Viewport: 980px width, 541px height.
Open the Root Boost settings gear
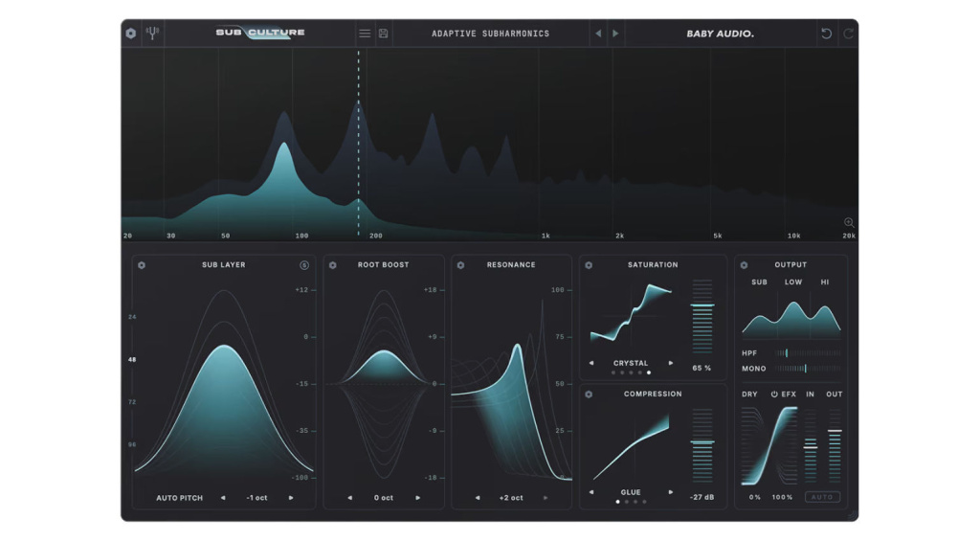332,265
